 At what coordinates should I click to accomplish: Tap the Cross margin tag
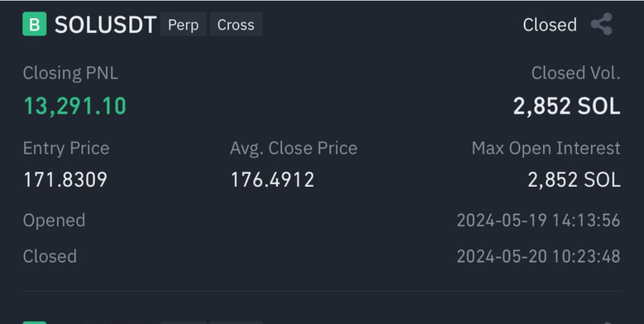pyautogui.click(x=236, y=24)
